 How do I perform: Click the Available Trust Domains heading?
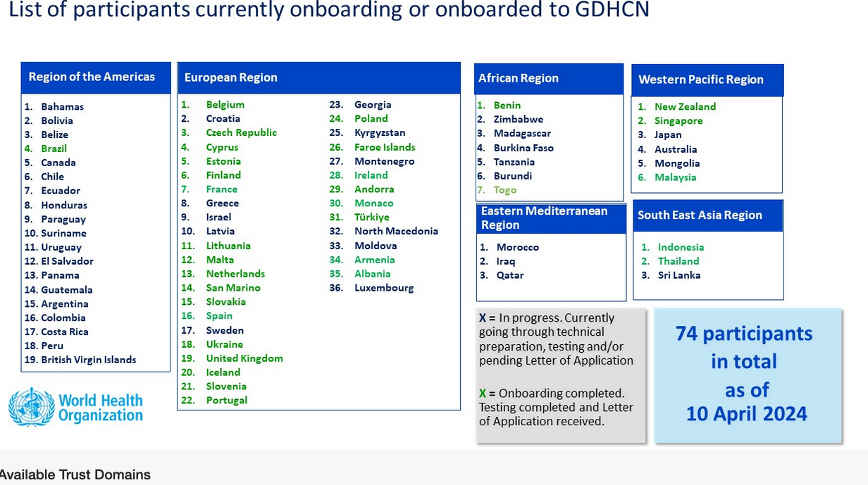click(75, 475)
